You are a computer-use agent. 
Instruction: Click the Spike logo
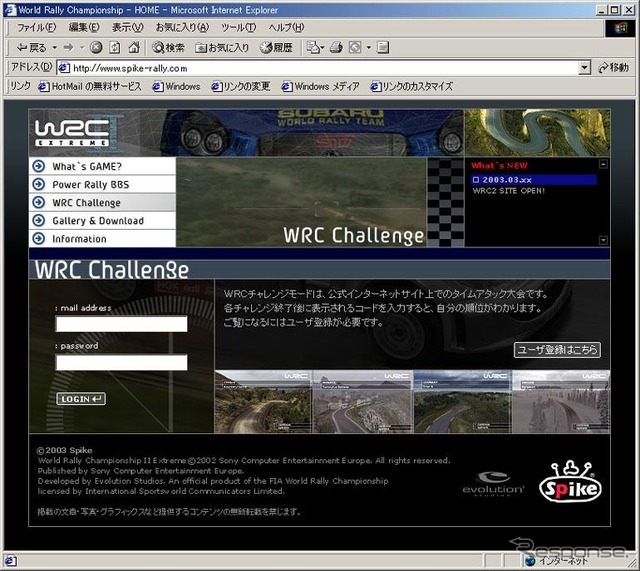[x=571, y=482]
